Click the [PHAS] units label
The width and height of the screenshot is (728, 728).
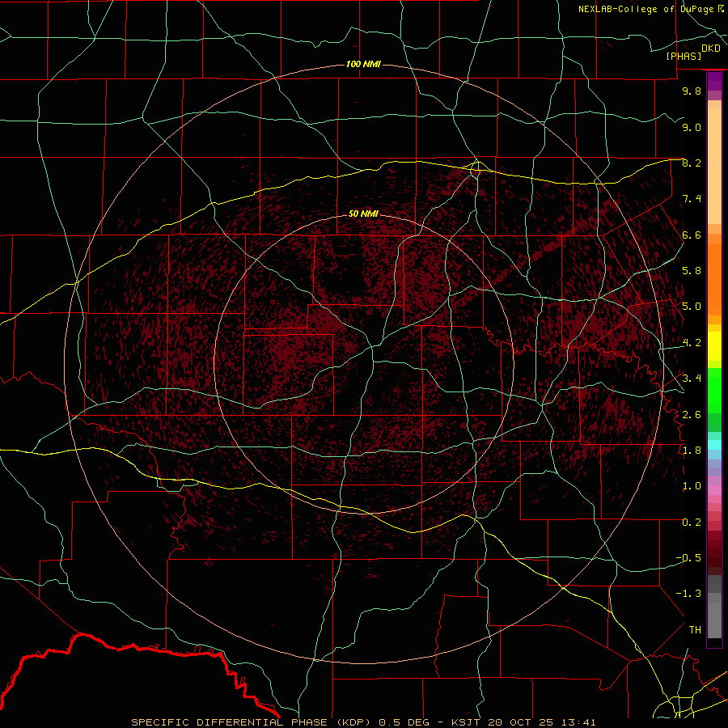(684, 56)
